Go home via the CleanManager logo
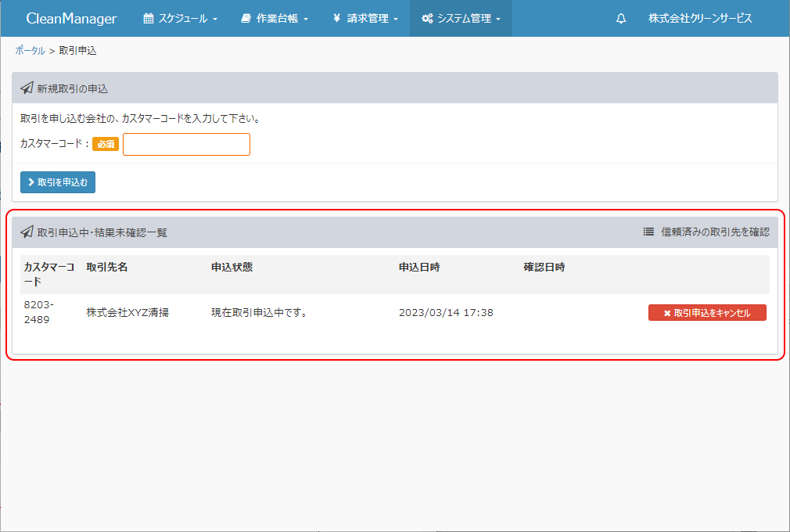The height and width of the screenshot is (532, 790). click(71, 19)
